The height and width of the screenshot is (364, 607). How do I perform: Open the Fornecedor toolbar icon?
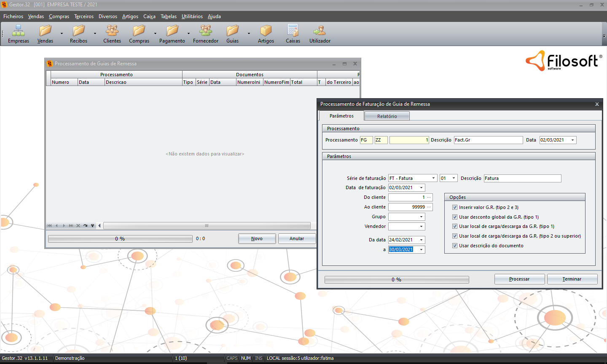click(x=206, y=31)
